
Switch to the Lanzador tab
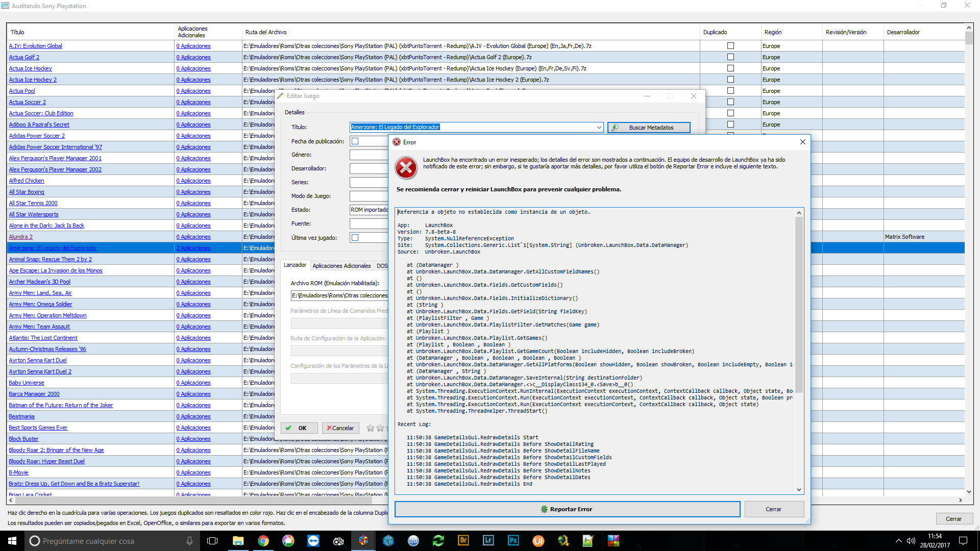(295, 265)
